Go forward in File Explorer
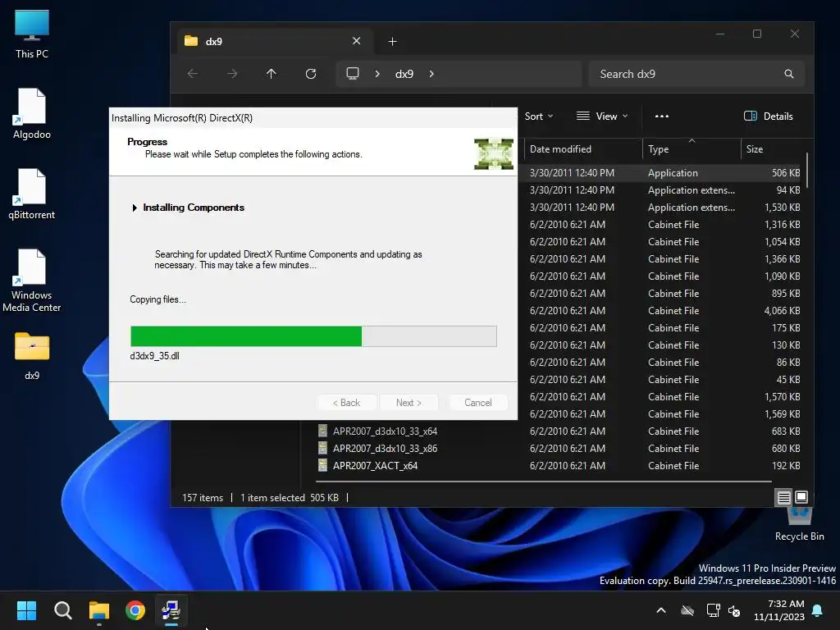The height and width of the screenshot is (630, 840). 232,74
